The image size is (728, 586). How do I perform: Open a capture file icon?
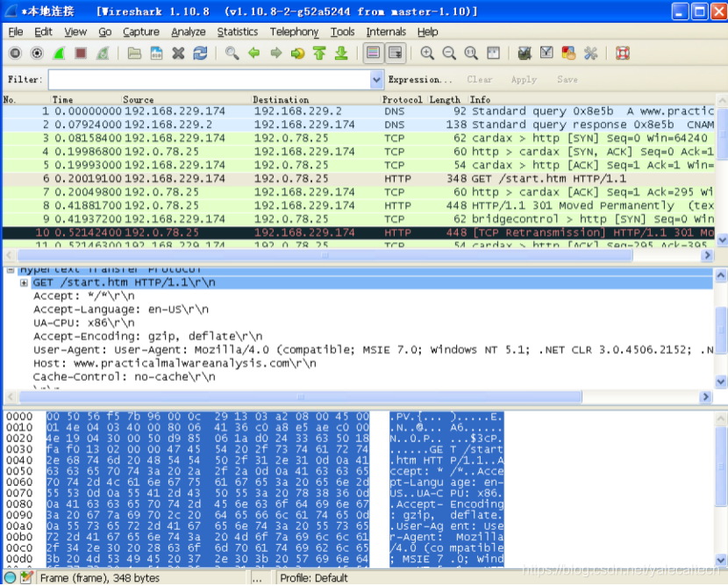(135, 53)
